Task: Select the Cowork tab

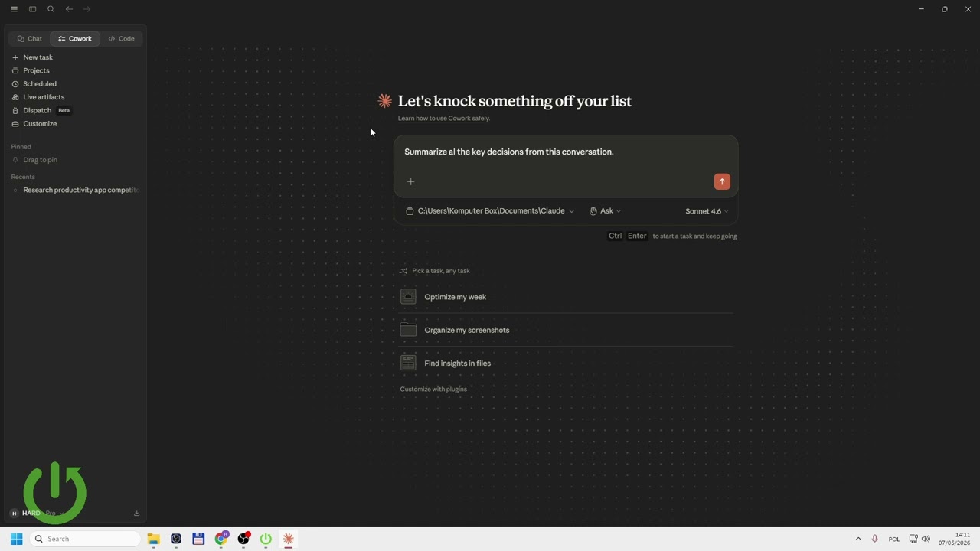Action: (x=75, y=38)
